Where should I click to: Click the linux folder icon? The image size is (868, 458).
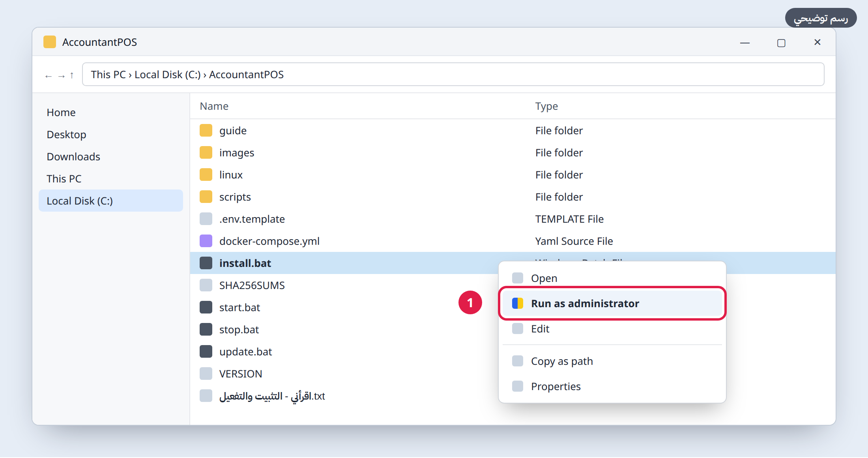(x=206, y=175)
